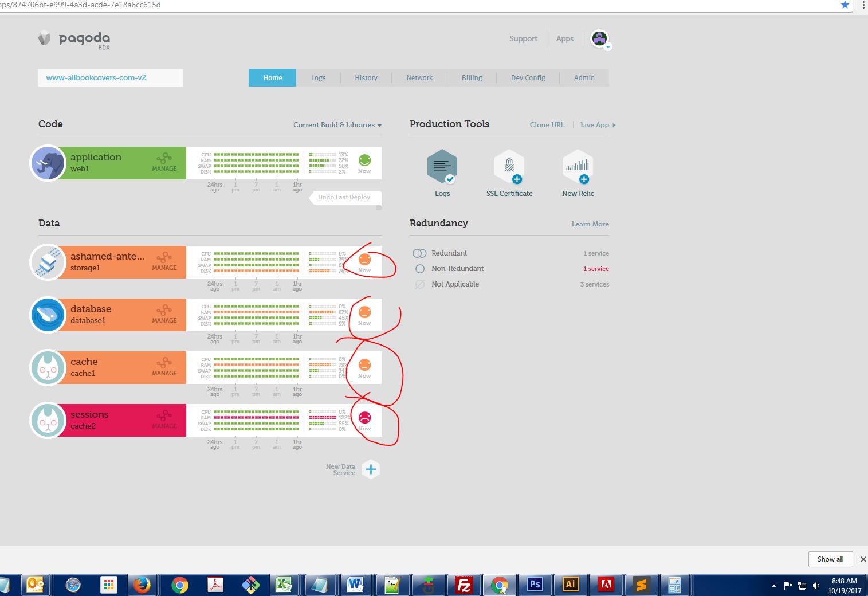
Task: Manage the application web1 service
Action: (x=164, y=163)
